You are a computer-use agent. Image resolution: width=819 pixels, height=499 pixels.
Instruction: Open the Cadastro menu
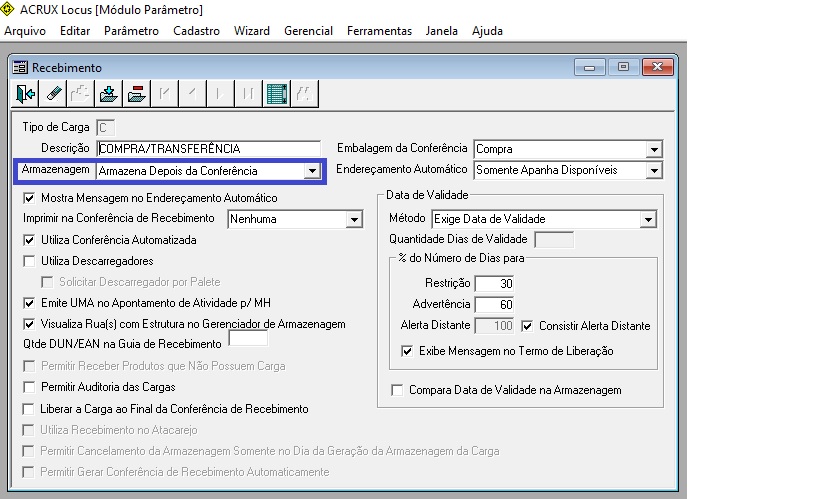coord(196,31)
